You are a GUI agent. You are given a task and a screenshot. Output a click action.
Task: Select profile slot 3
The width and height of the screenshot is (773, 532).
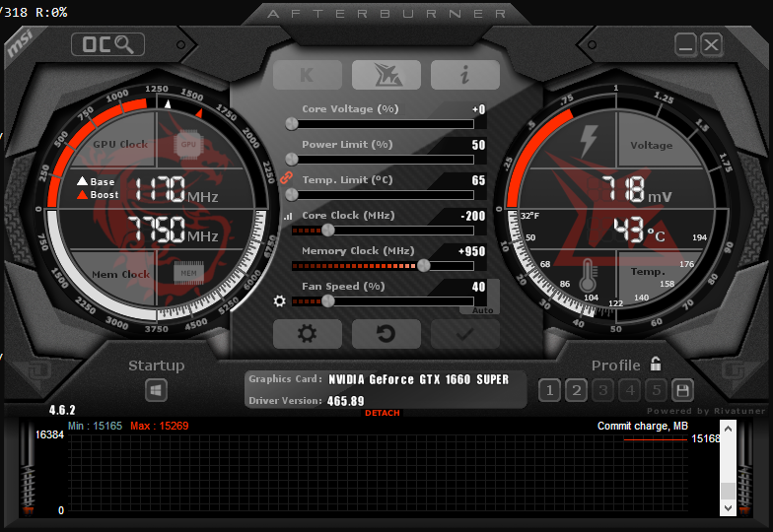click(603, 390)
